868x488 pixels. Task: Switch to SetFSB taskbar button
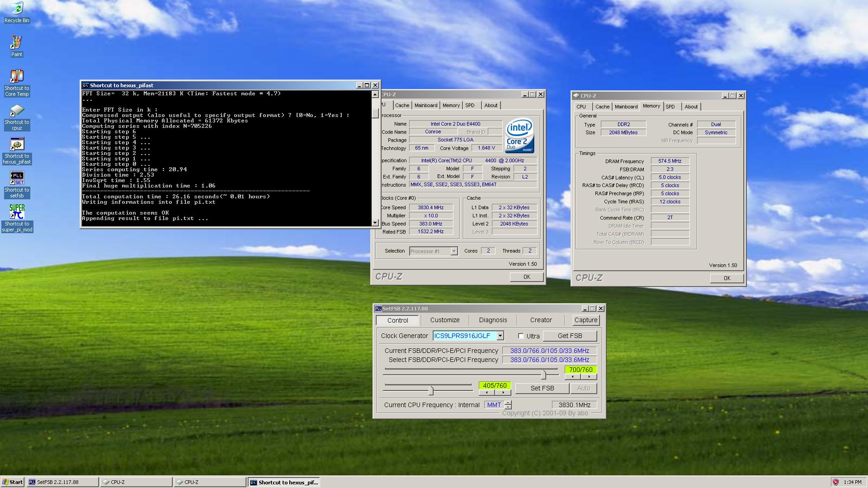(x=62, y=482)
